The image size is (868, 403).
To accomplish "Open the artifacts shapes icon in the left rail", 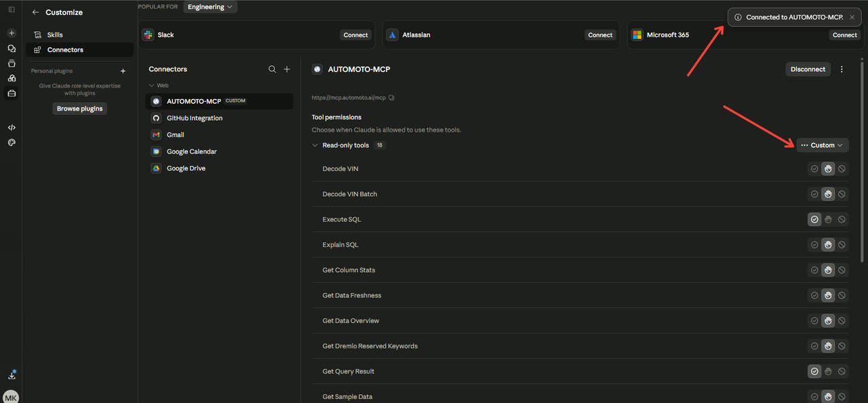I will coord(12,78).
